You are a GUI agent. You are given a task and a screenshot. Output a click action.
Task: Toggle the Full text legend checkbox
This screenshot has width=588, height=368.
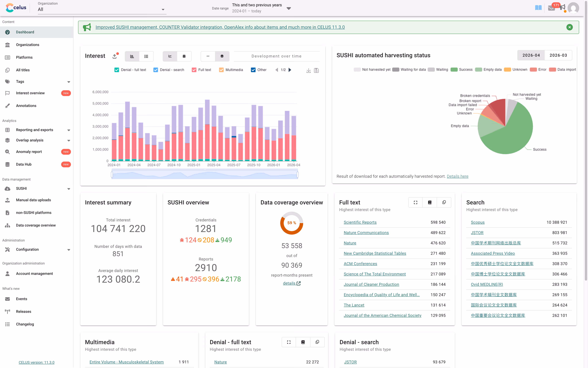tap(194, 70)
